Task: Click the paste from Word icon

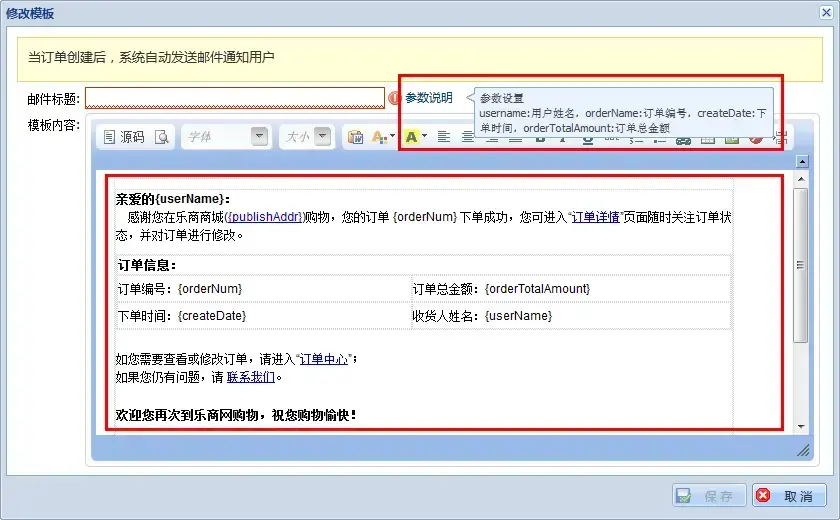Action: coord(355,137)
